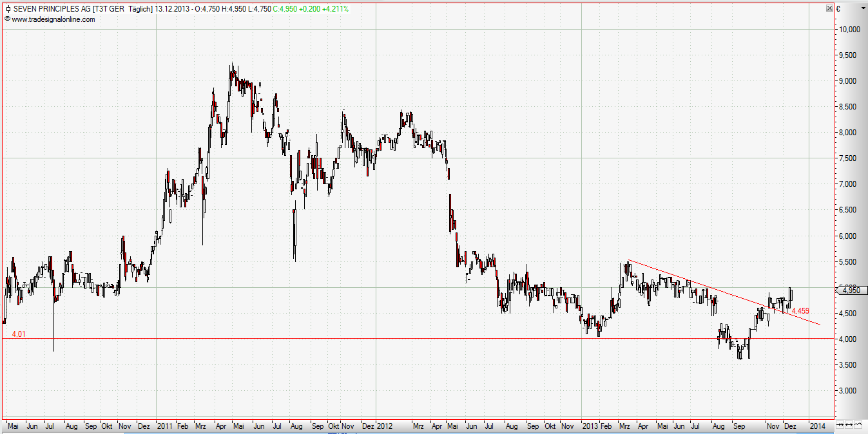Open the € currency scale dropdown
This screenshot has height=434, width=868.
[x=838, y=9]
